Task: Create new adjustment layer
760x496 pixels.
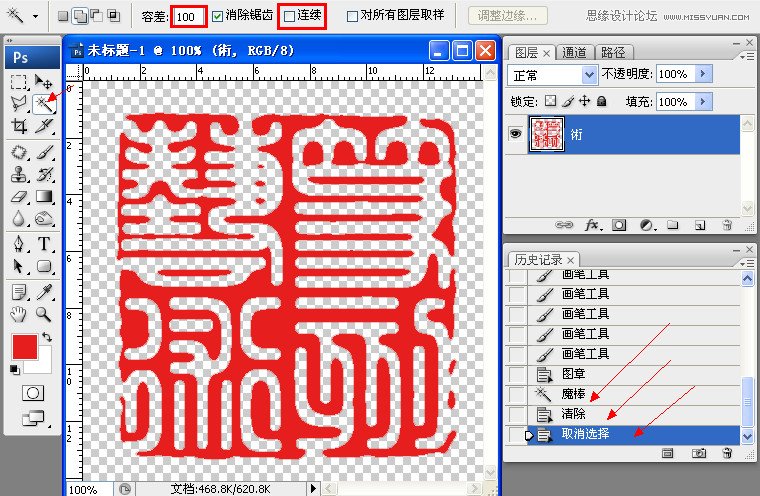Action: click(647, 225)
